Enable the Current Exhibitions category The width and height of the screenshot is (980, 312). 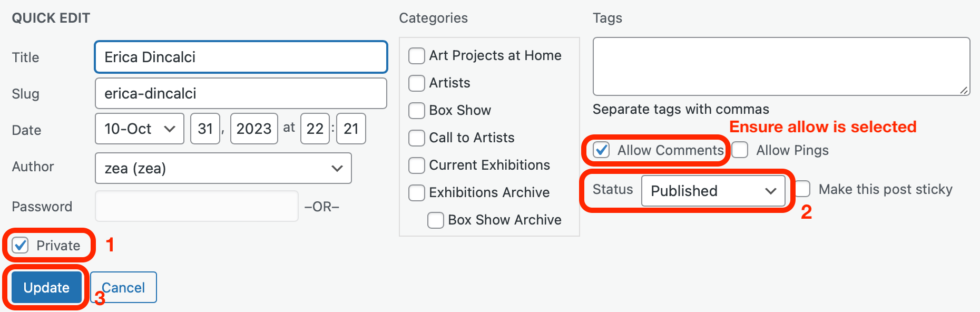click(x=417, y=165)
